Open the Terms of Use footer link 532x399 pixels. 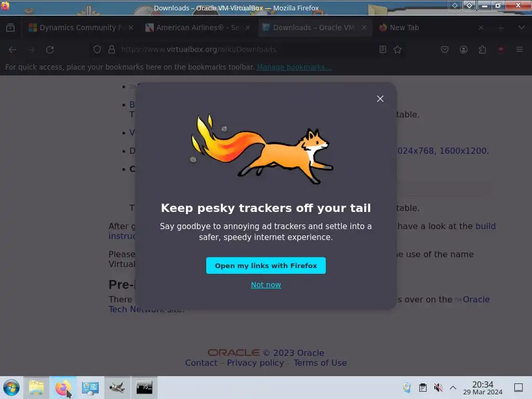coord(320,363)
